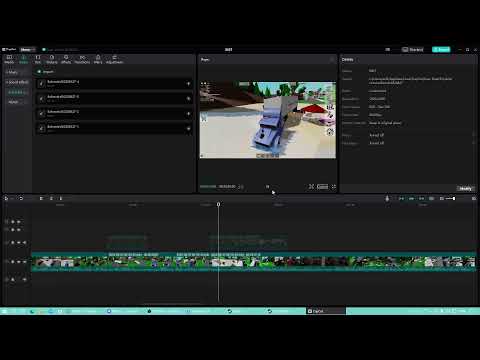Image resolution: width=480 pixels, height=360 pixels.
Task: Toggle main track magnet
Action: point(401,198)
